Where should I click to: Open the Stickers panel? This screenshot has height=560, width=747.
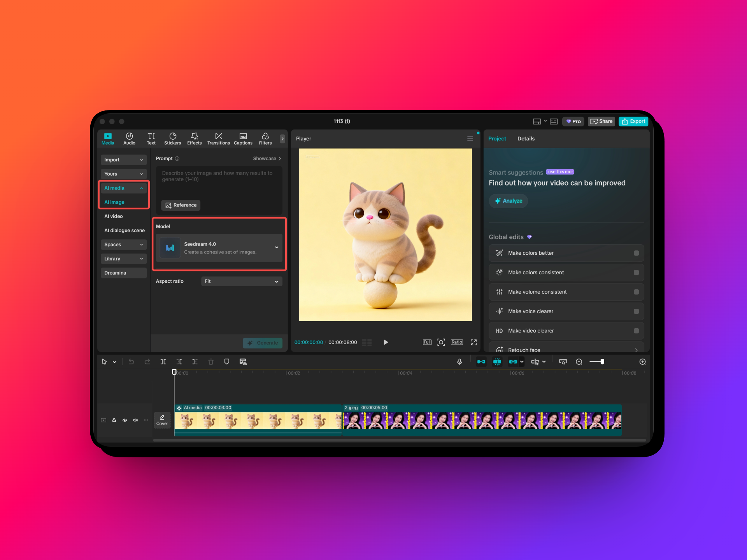pos(172,138)
